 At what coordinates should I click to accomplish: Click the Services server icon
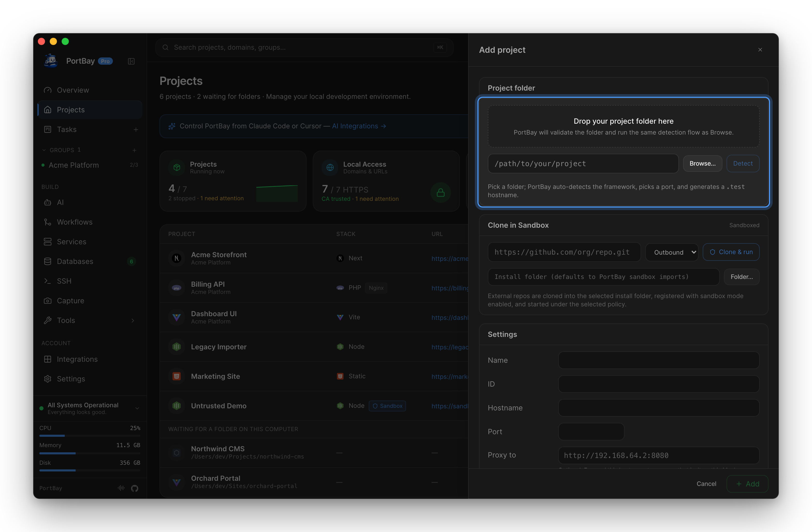point(48,242)
